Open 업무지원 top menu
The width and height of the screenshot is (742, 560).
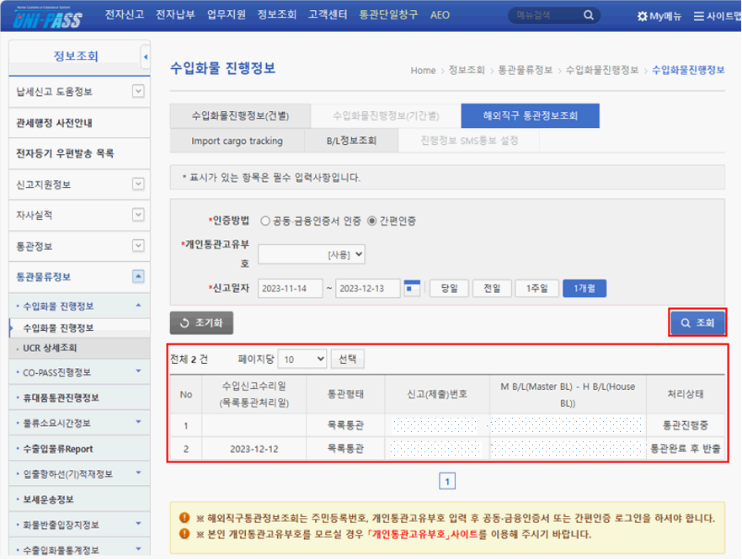coord(227,15)
